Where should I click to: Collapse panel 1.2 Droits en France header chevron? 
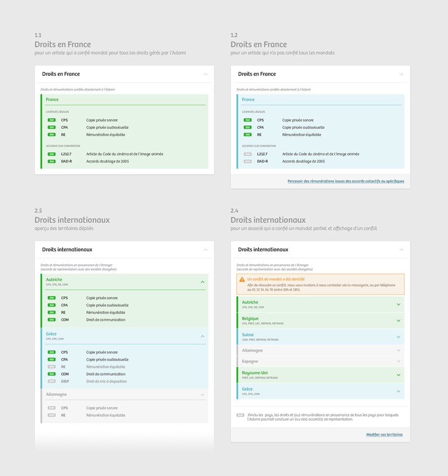coord(402,74)
